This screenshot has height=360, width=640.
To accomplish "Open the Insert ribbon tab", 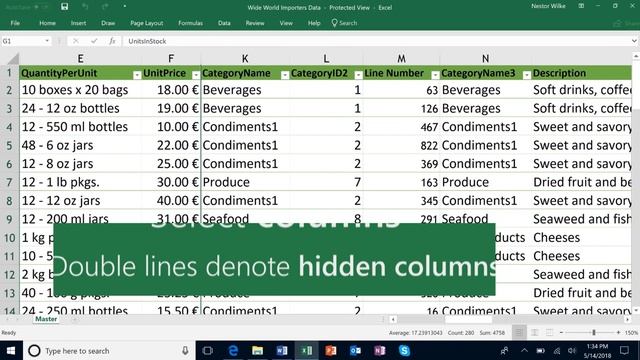I will tap(78, 23).
